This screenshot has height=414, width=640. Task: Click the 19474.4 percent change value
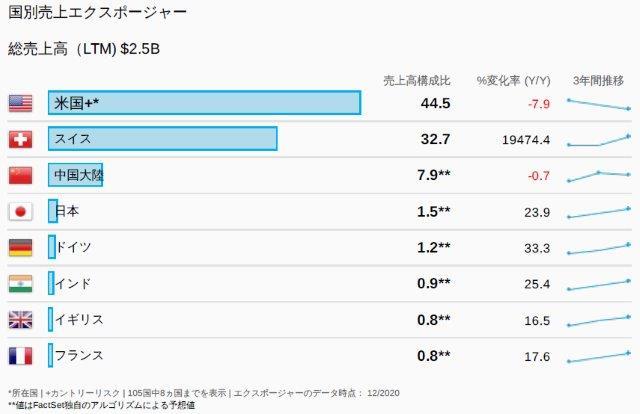[526, 139]
